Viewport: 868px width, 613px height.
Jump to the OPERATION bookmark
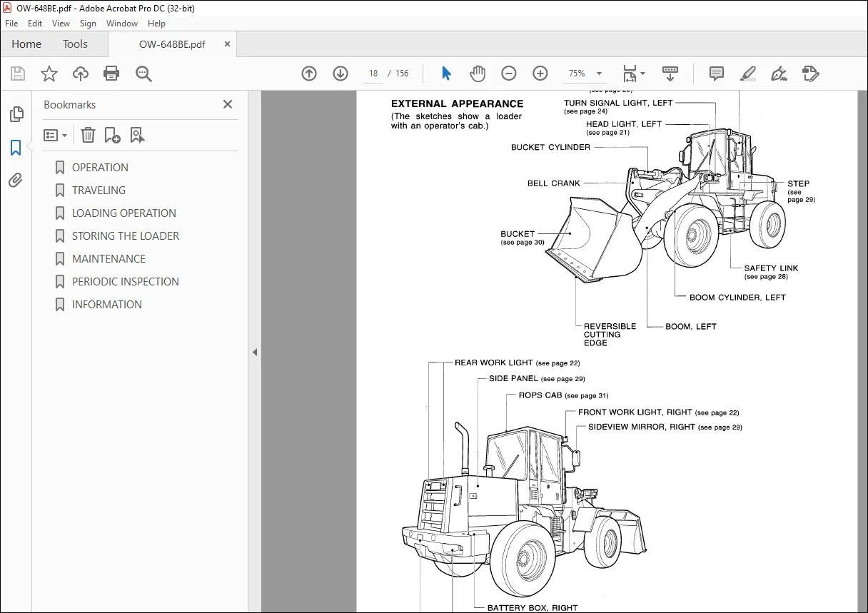coord(100,167)
